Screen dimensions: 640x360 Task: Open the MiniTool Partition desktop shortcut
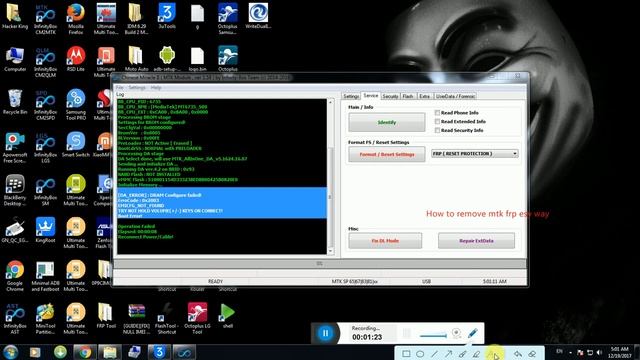(45, 319)
